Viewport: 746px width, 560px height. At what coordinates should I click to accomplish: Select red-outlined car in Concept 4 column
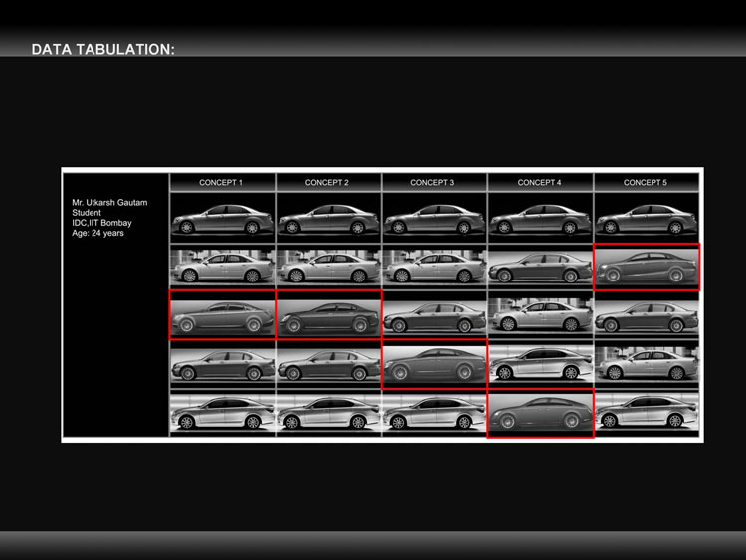pos(540,413)
